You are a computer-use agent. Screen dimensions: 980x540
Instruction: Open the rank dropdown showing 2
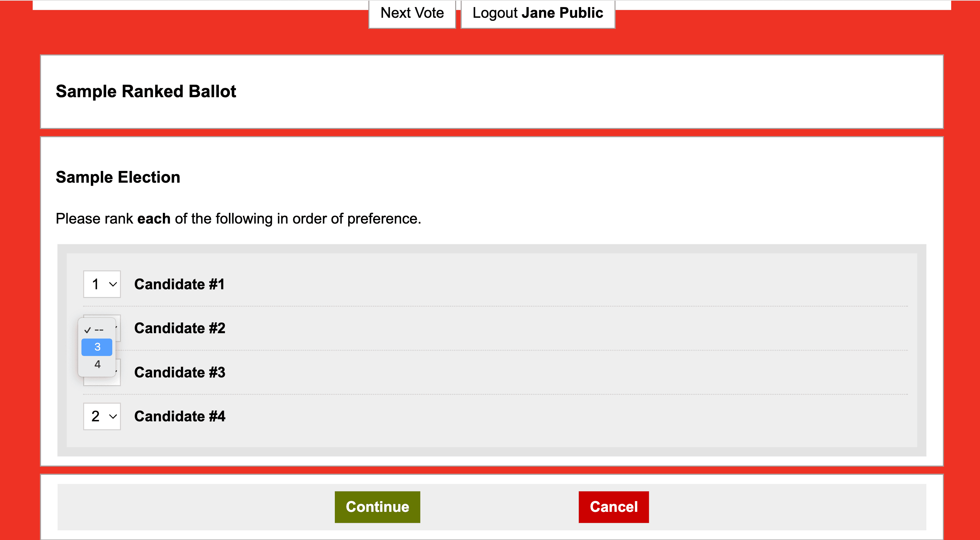tap(102, 416)
